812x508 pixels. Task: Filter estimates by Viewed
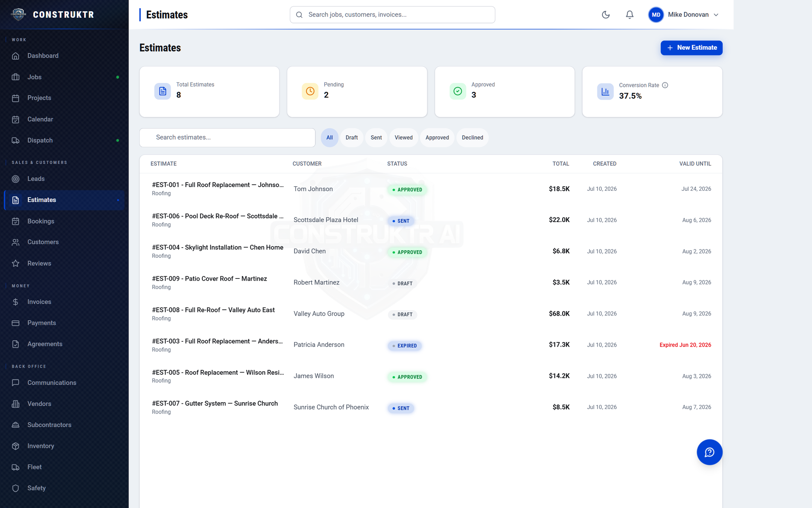coord(403,137)
